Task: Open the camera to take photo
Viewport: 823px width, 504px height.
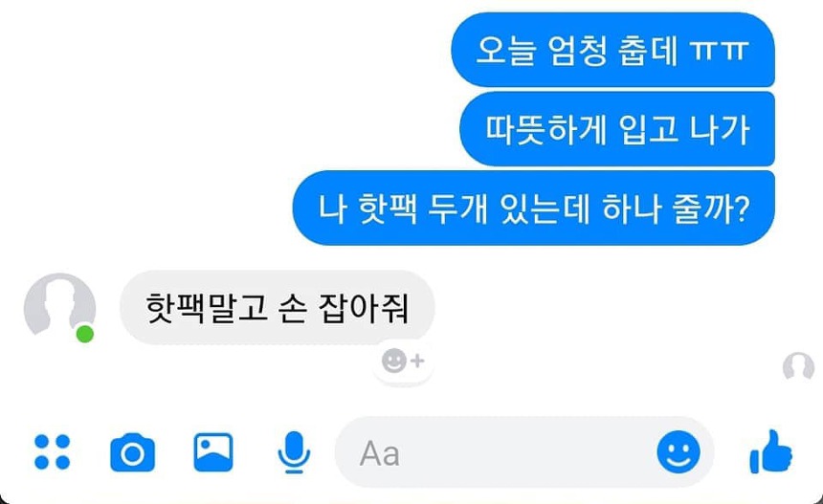Action: 132,452
